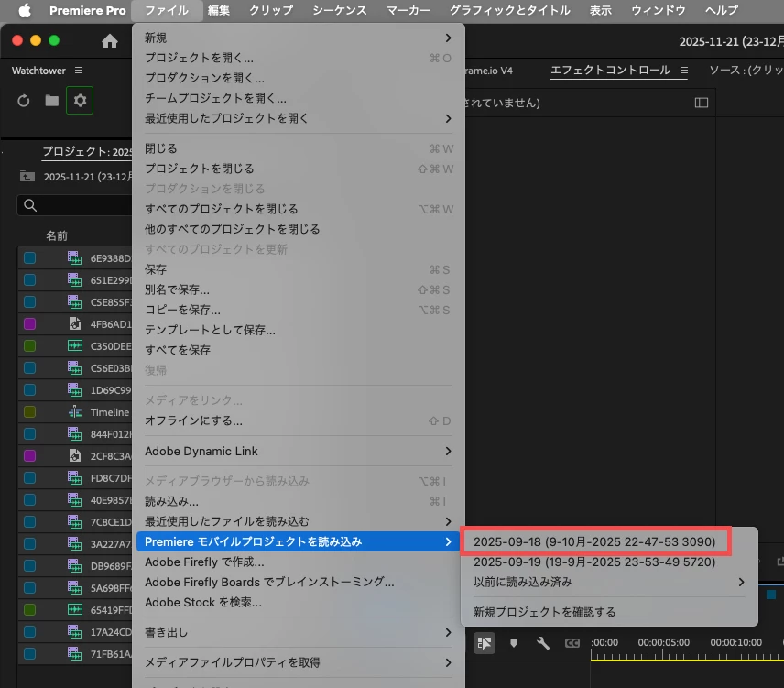Open the シーケンス menu
The image size is (784, 688).
point(340,10)
